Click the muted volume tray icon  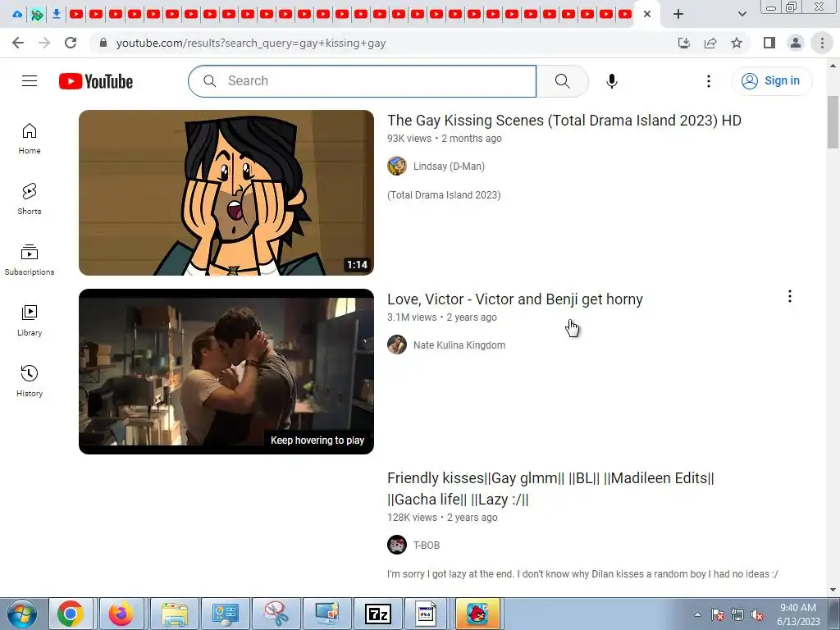(x=757, y=615)
